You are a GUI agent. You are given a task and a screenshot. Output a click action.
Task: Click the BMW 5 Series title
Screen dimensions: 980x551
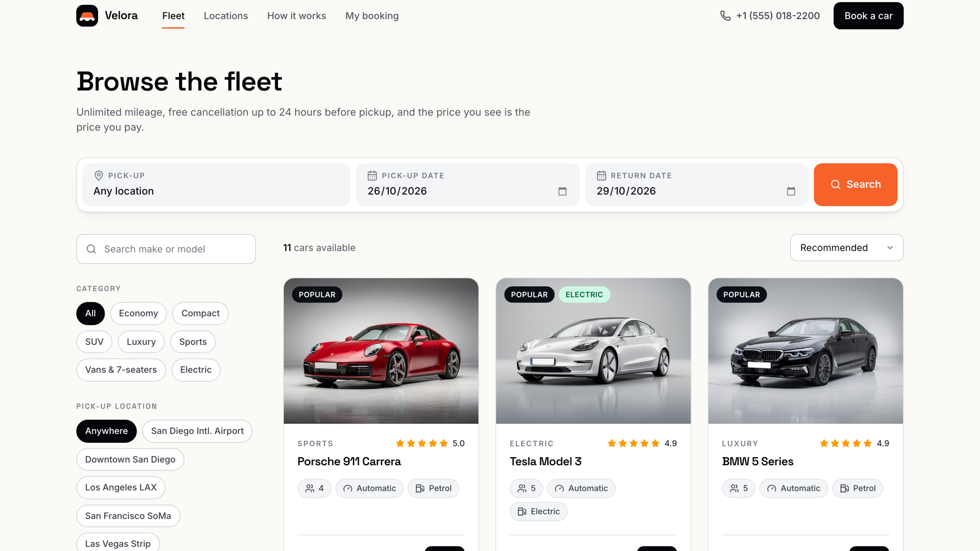pyautogui.click(x=757, y=462)
